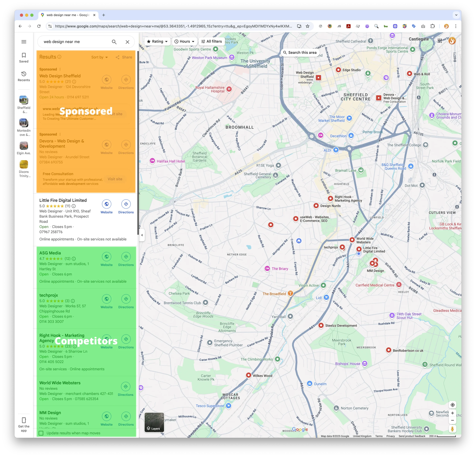
Task: Open Google apps grid icon
Action: (x=440, y=41)
